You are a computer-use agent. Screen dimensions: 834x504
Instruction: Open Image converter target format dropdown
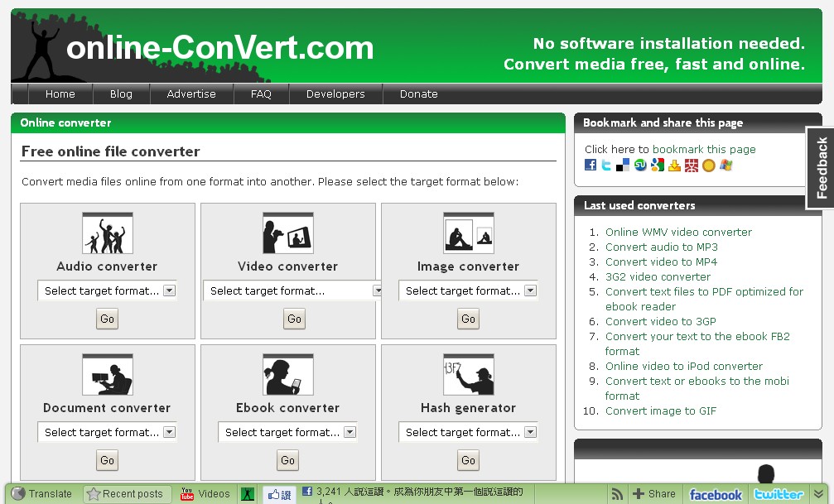(x=469, y=290)
